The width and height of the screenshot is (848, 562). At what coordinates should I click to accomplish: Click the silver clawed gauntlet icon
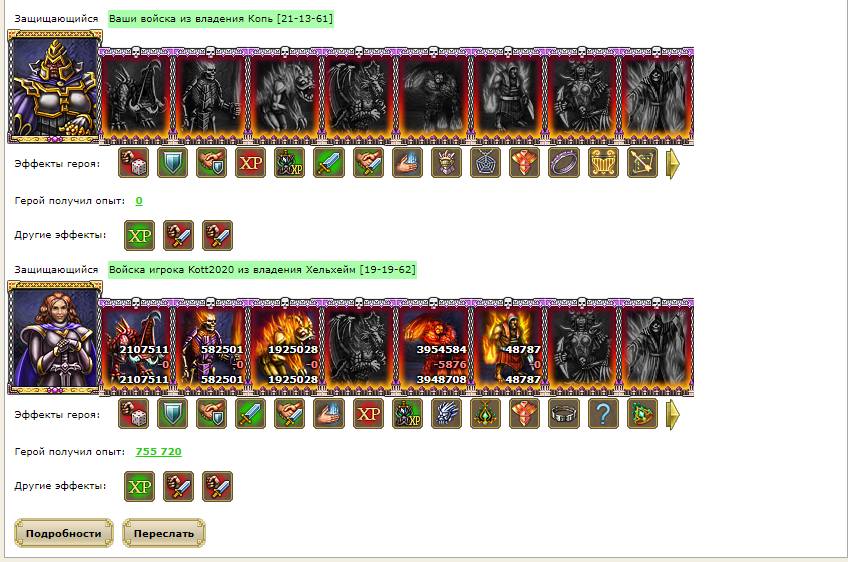click(446, 414)
